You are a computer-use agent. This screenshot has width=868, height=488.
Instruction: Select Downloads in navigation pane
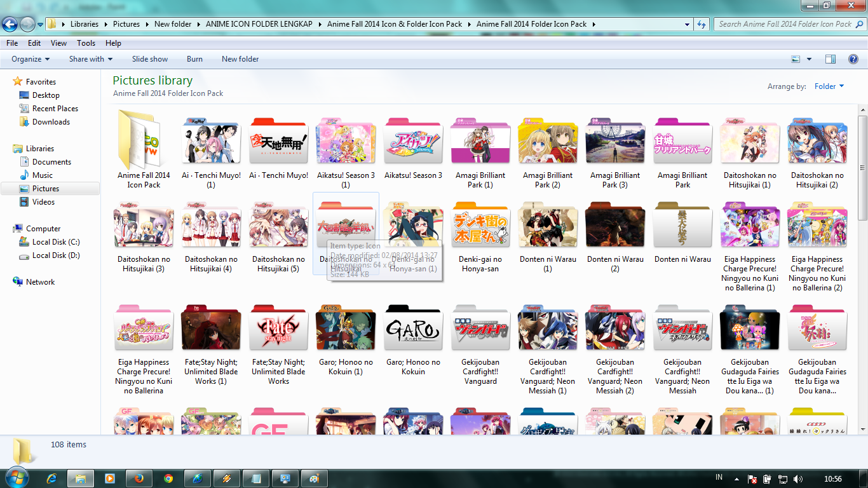[x=51, y=122]
